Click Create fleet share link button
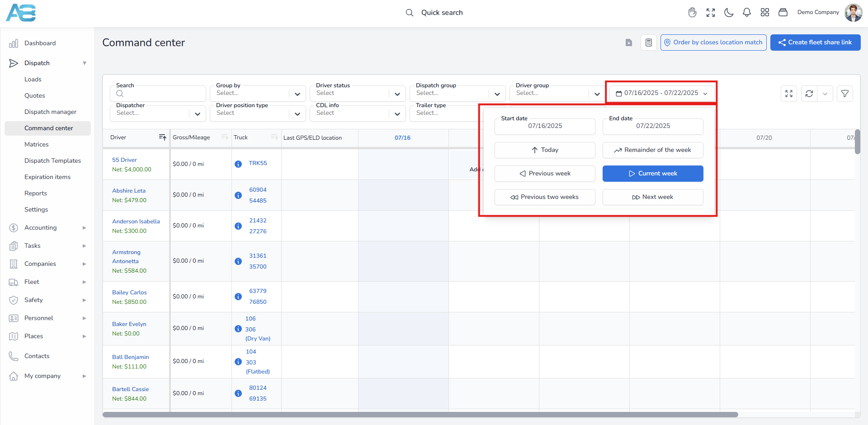Image resolution: width=868 pixels, height=425 pixels. pos(815,42)
